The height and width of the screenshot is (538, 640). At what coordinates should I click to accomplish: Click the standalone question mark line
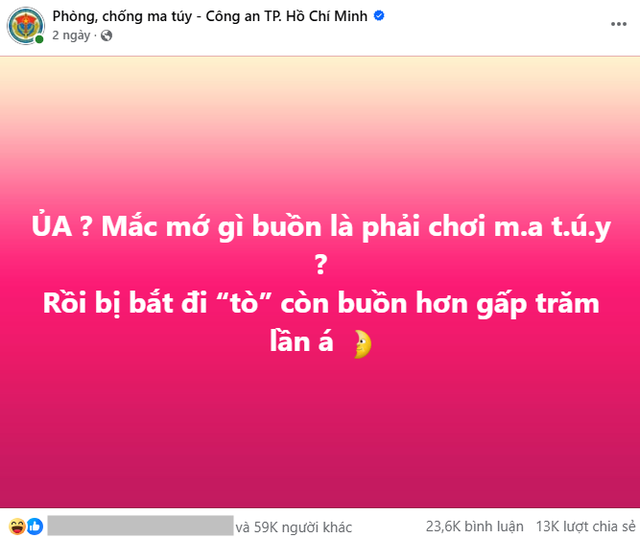pos(321,264)
